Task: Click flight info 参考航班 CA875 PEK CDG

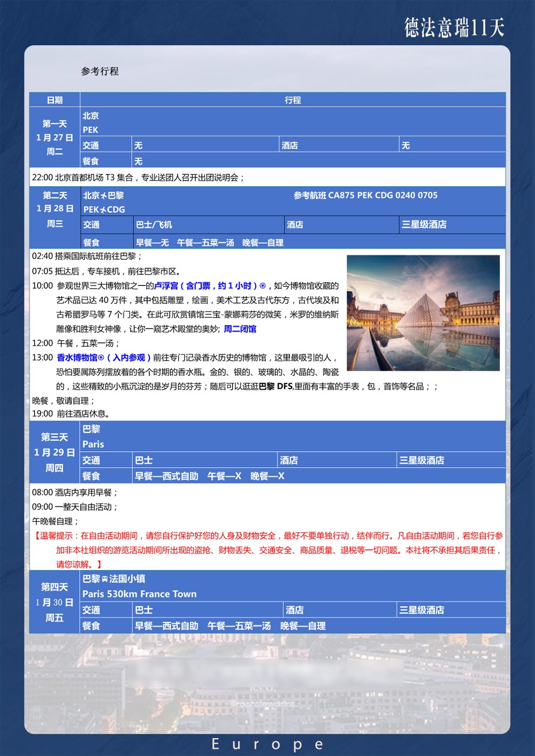Action: 365,196
